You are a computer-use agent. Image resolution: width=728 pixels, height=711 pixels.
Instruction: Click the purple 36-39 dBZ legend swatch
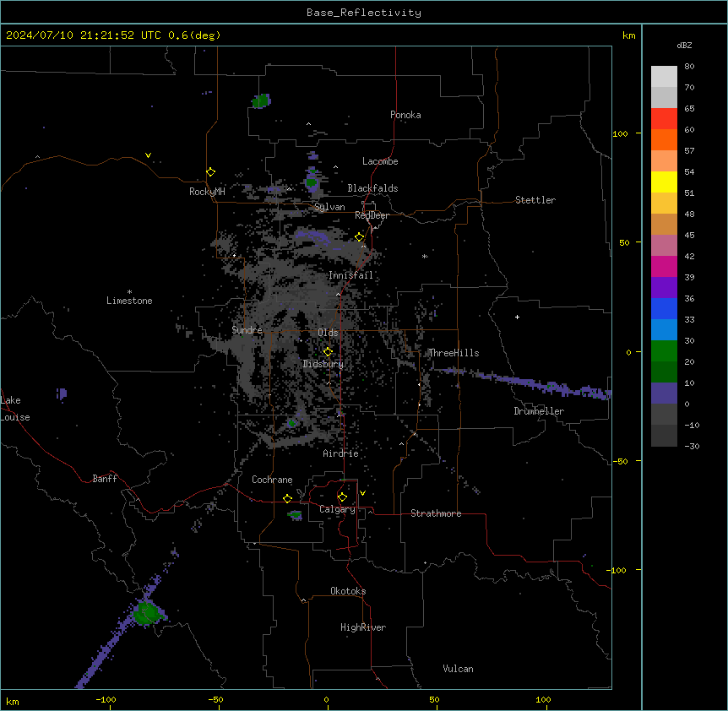click(664, 288)
